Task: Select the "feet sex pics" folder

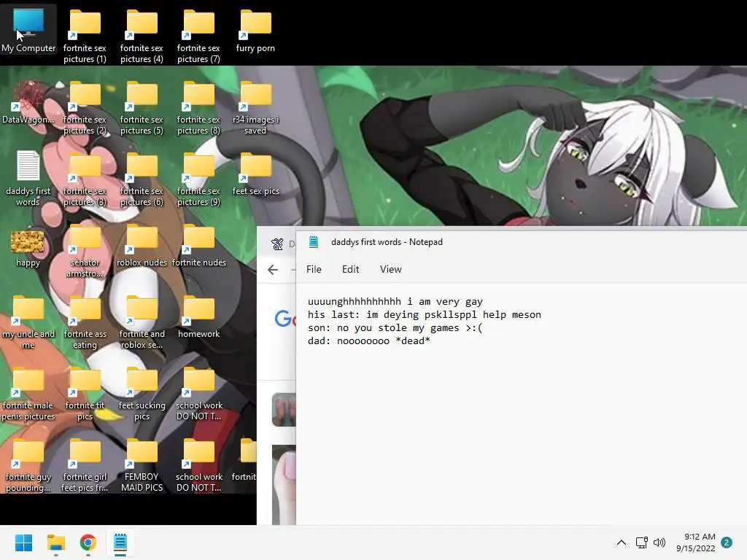Action: pos(256,174)
